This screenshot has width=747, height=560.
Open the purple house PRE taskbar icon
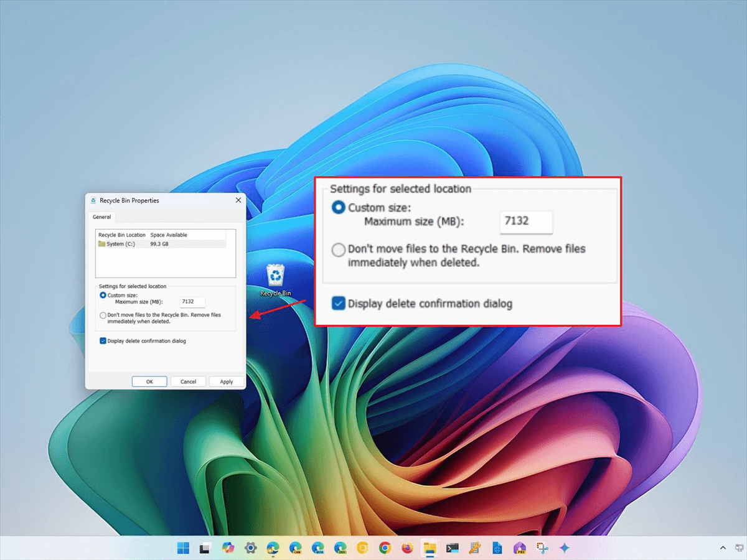coord(520,548)
